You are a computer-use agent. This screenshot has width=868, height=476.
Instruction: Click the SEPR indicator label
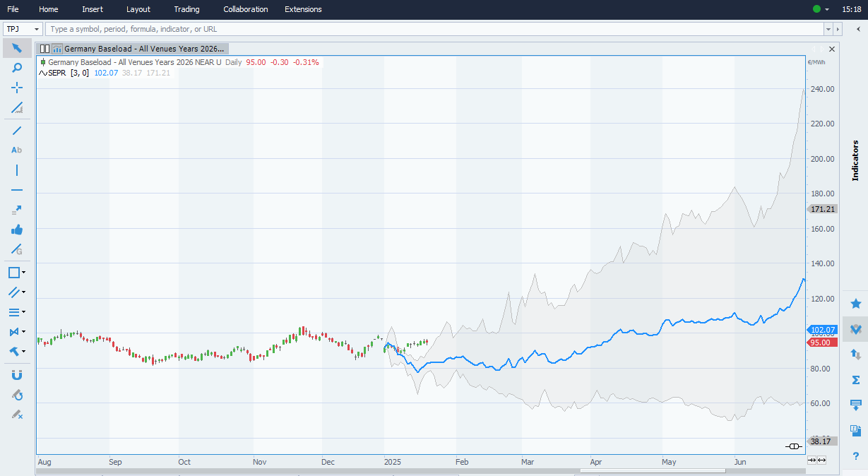[x=57, y=73]
